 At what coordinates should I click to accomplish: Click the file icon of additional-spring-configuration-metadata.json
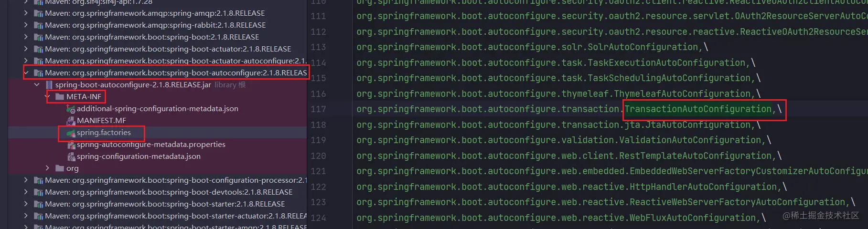coord(71,109)
